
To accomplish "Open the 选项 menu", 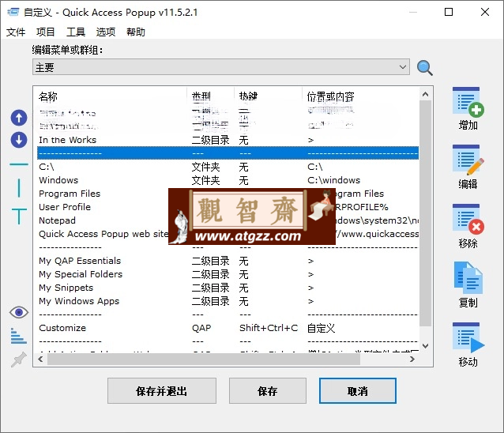I will coord(106,32).
